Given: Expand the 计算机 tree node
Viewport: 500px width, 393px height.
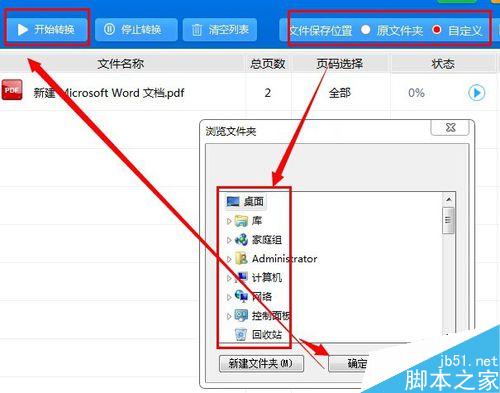Looking at the screenshot, I should [229, 278].
